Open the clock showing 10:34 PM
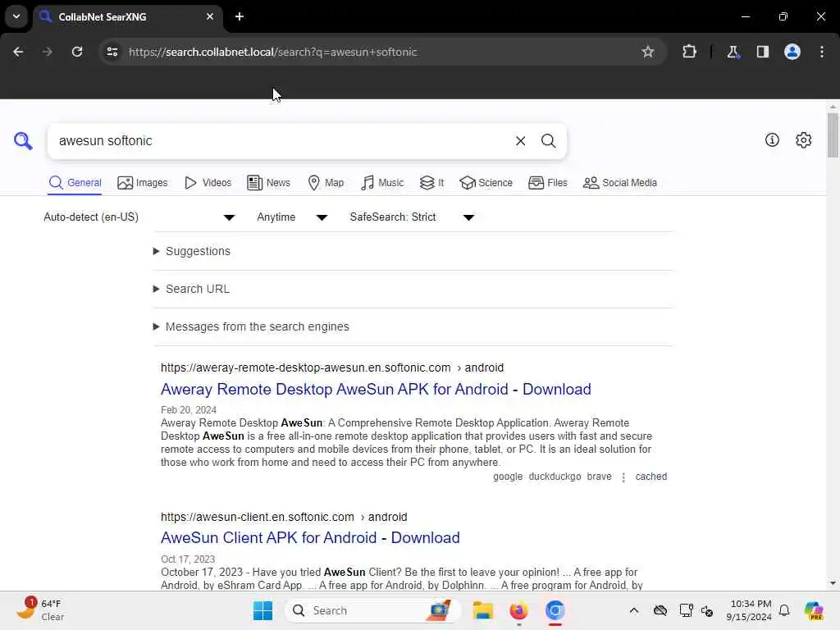This screenshot has height=630, width=840. click(748, 610)
